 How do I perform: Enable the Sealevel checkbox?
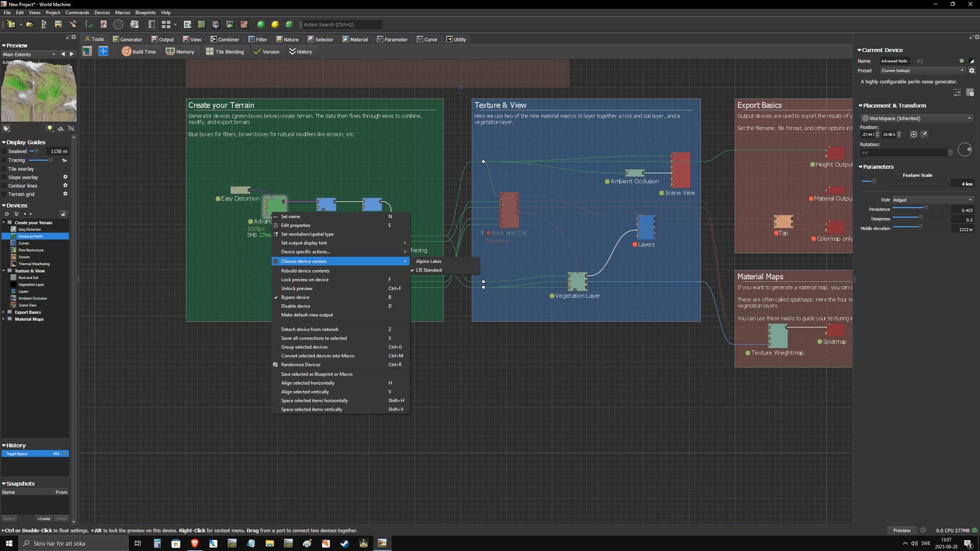coord(5,152)
